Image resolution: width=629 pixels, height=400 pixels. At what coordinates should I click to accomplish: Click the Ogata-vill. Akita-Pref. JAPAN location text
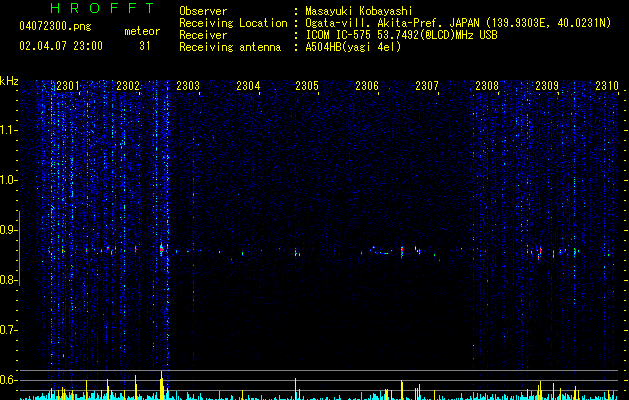392,23
